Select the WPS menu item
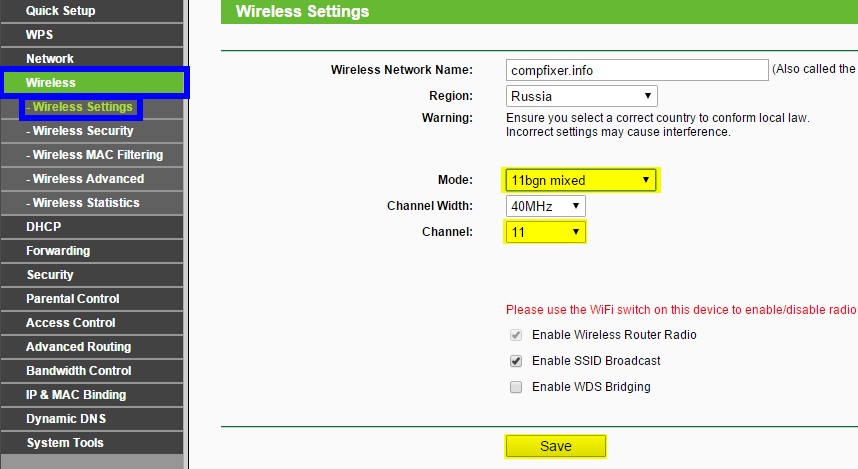 point(40,35)
